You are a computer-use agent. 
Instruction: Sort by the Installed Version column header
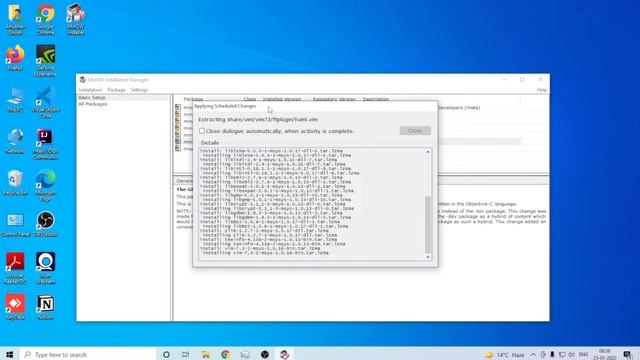pyautogui.click(x=282, y=99)
